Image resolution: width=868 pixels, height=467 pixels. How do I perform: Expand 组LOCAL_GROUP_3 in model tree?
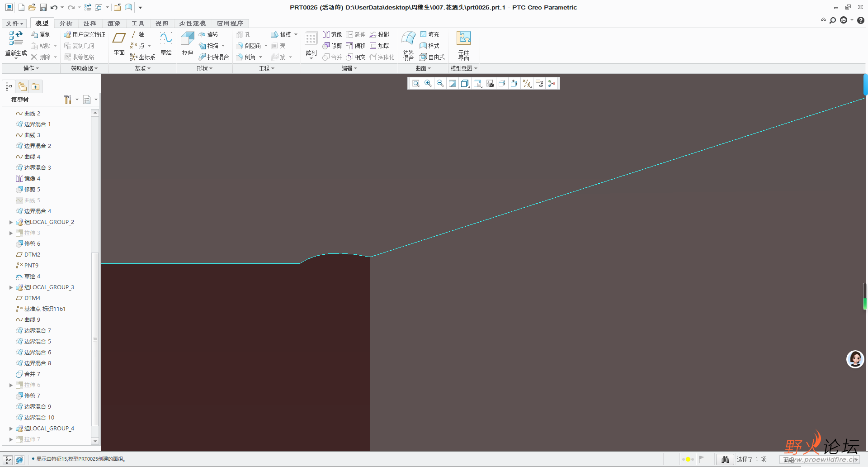(x=11, y=287)
